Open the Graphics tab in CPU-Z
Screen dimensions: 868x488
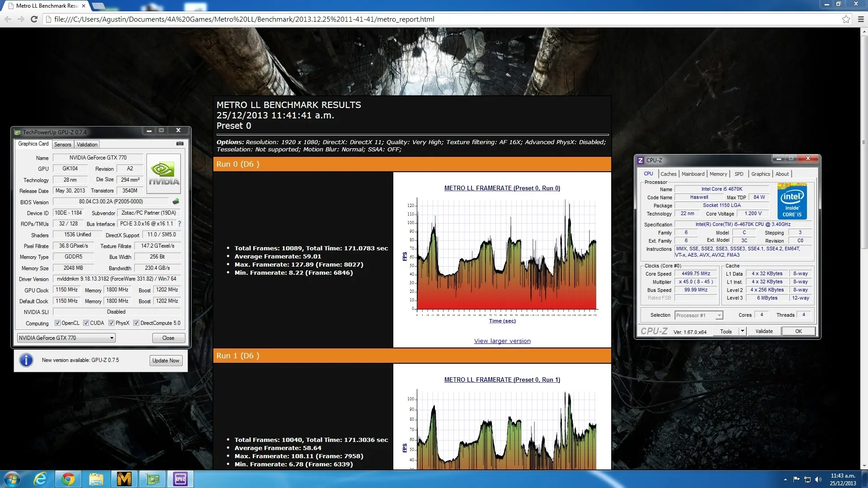(x=761, y=174)
